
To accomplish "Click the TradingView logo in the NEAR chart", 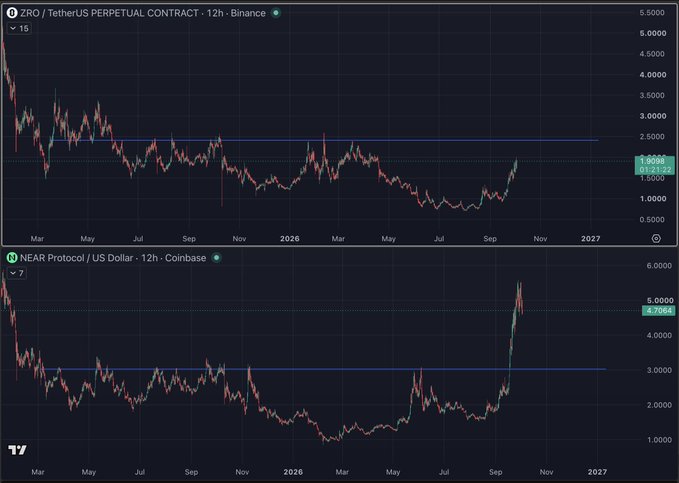I will tap(17, 450).
